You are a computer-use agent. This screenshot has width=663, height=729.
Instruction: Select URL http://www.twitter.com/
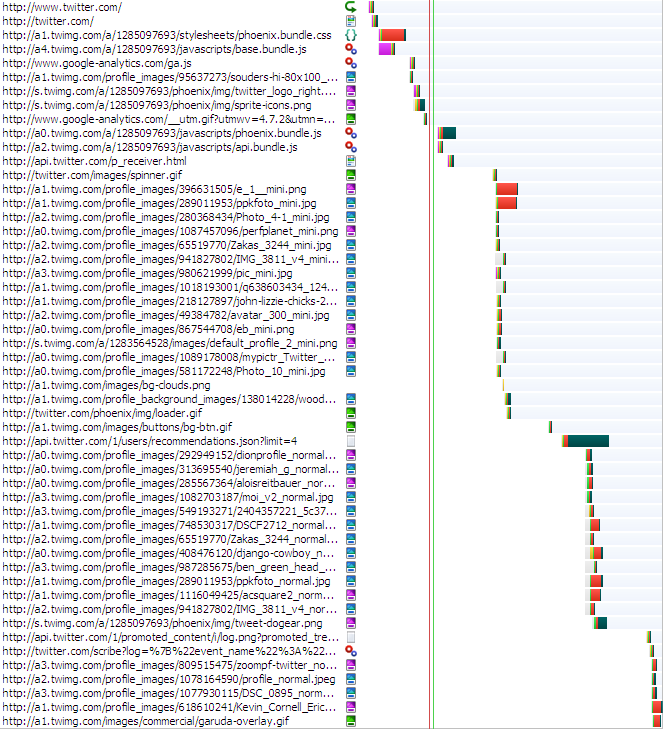[x=62, y=7]
